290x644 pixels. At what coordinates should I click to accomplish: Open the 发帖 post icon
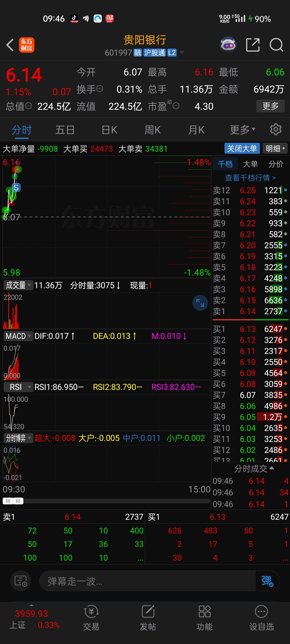pos(148,618)
